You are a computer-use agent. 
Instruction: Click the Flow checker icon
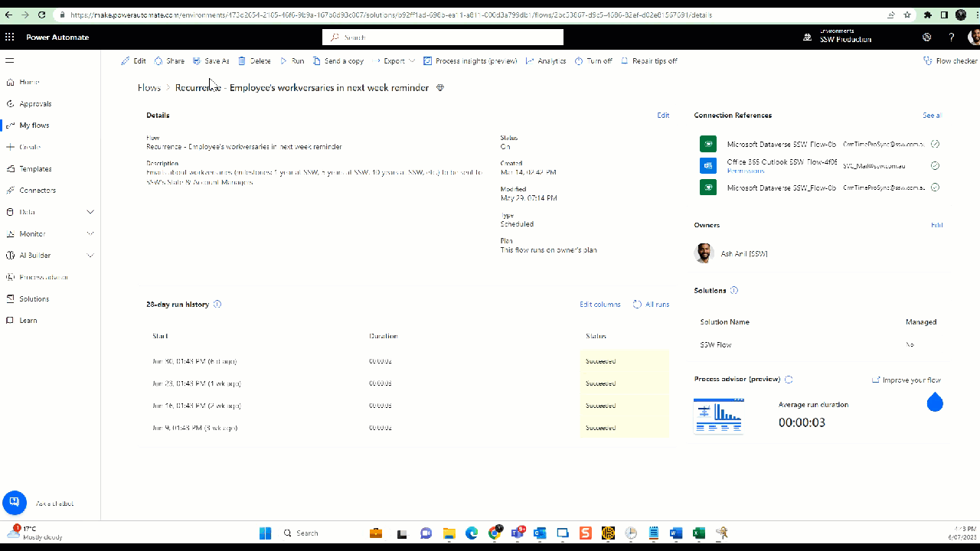pyautogui.click(x=929, y=61)
